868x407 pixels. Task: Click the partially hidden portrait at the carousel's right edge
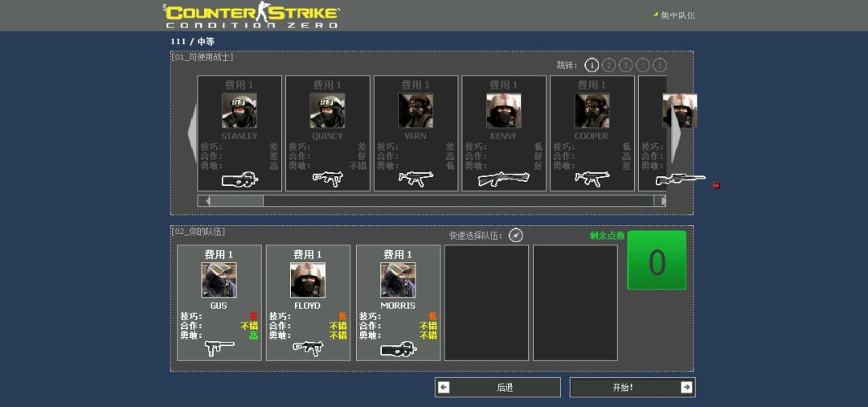(x=680, y=110)
